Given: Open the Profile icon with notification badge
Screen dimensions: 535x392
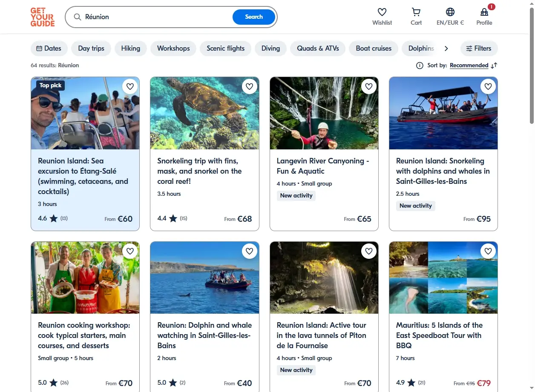Looking at the screenshot, I should (484, 12).
